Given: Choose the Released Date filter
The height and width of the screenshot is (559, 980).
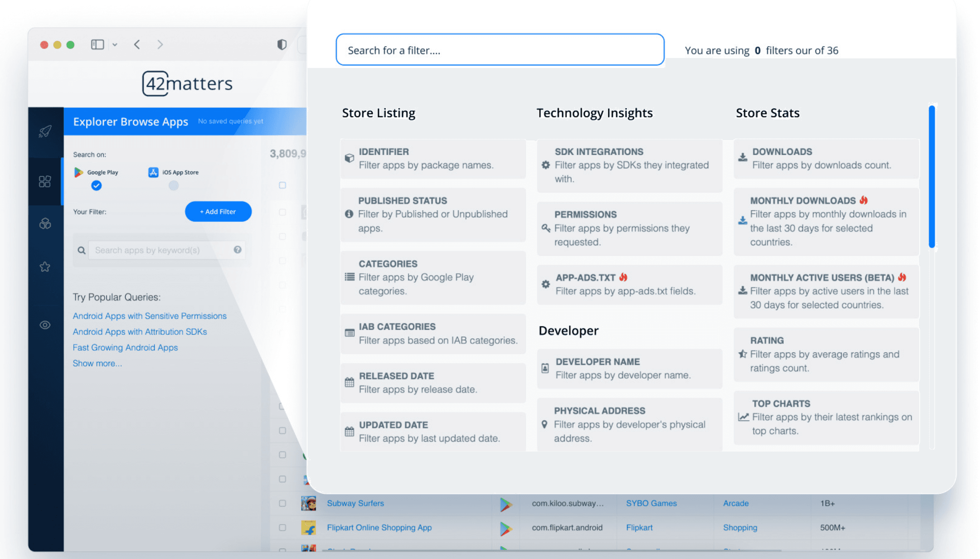Looking at the screenshot, I should pos(433,383).
